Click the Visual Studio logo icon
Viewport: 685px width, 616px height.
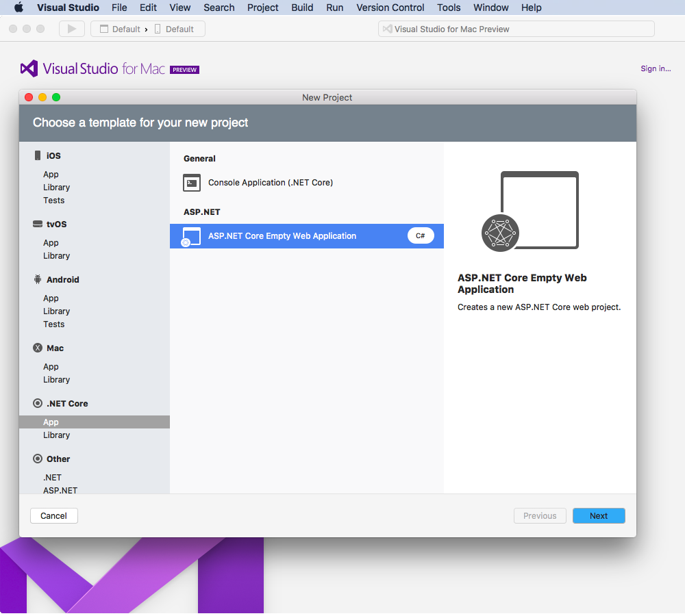coord(29,68)
